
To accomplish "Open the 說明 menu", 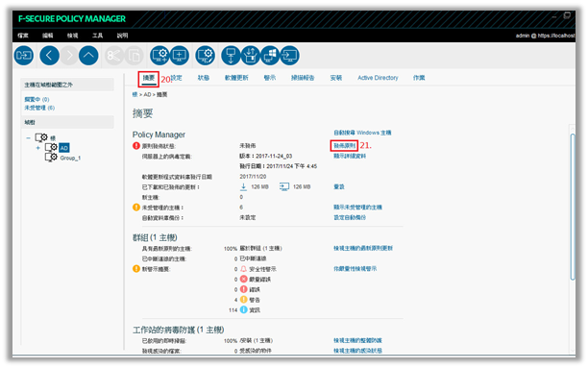I will pyautogui.click(x=122, y=36).
